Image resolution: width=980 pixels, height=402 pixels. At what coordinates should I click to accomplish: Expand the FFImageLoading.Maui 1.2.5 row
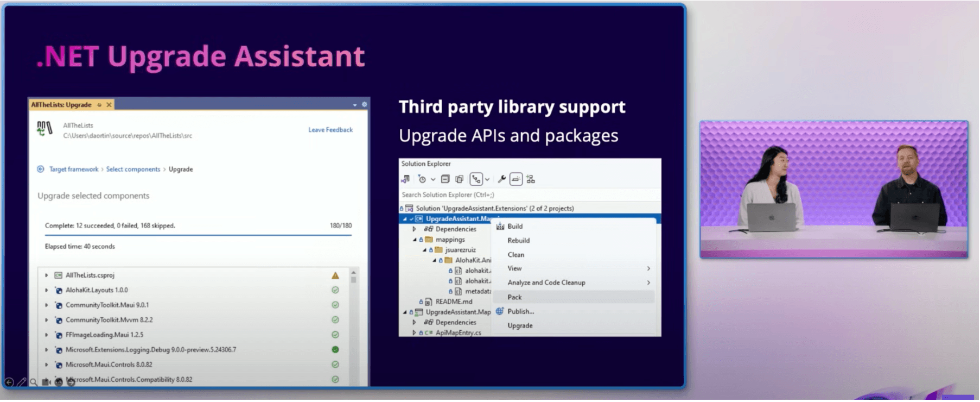pyautogui.click(x=47, y=335)
